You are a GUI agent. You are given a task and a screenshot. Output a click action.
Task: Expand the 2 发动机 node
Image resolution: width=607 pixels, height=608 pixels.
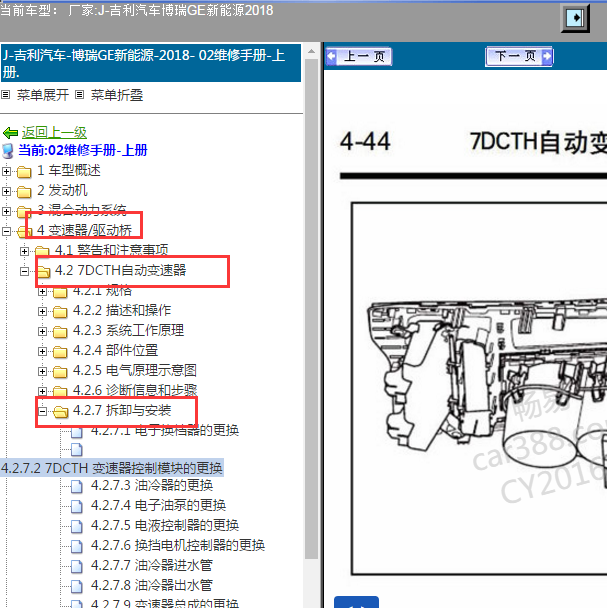[x=6, y=191]
